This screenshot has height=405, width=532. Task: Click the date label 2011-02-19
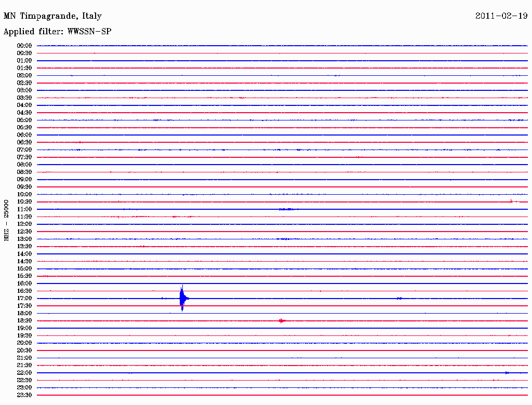click(501, 16)
